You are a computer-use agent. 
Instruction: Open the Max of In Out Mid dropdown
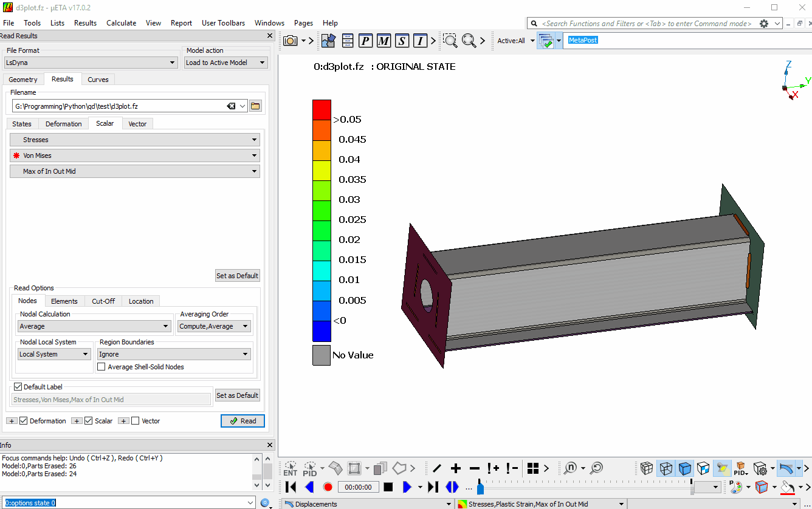tap(135, 171)
